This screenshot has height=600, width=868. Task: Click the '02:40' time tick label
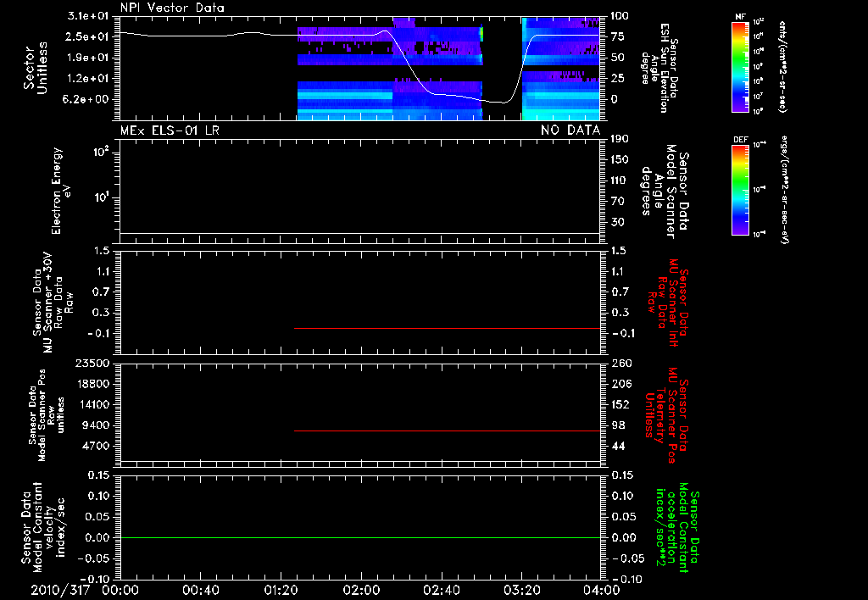coord(441,590)
